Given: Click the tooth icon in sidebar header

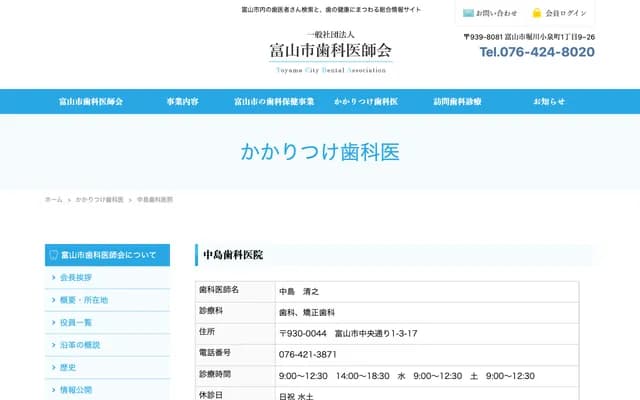Looking at the screenshot, I should tap(54, 255).
